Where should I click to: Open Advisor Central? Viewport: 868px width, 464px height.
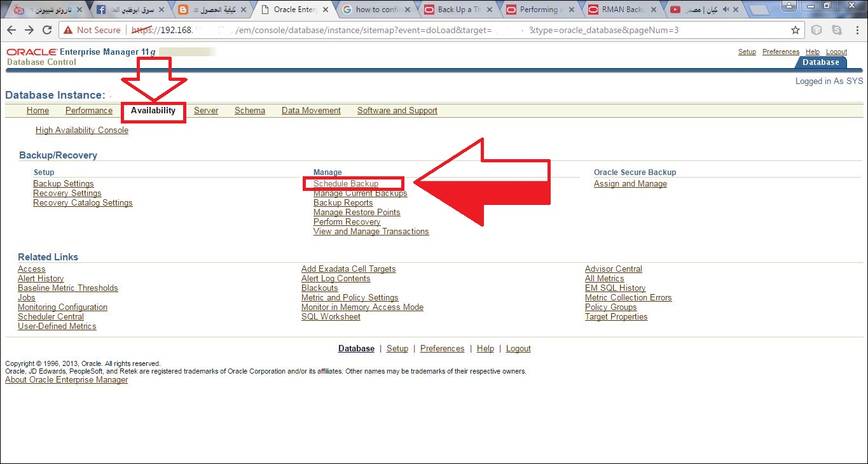pos(614,269)
